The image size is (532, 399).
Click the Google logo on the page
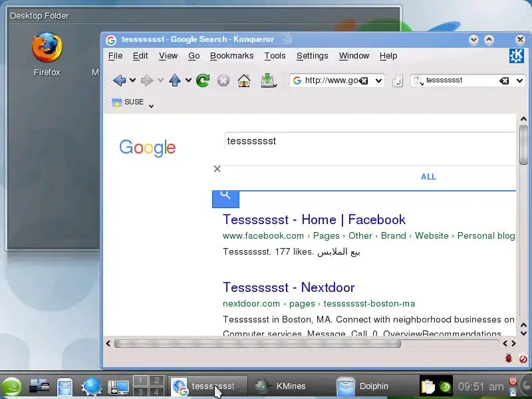tap(147, 148)
